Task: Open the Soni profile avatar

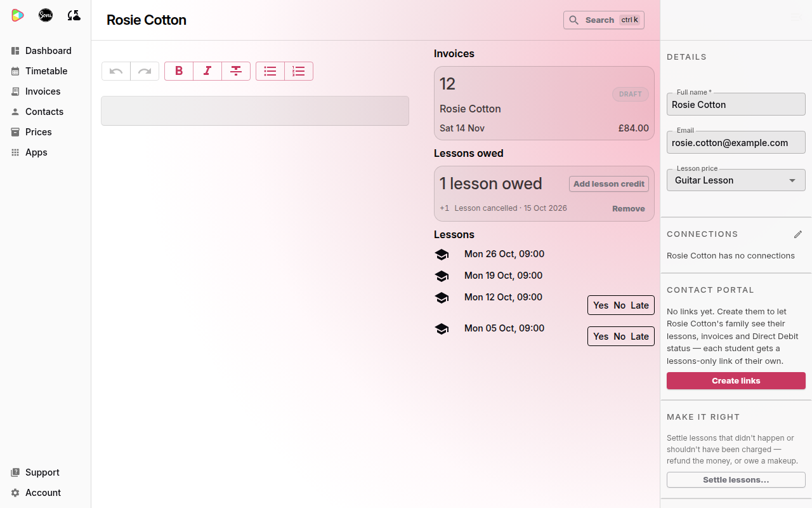Action: (x=46, y=15)
